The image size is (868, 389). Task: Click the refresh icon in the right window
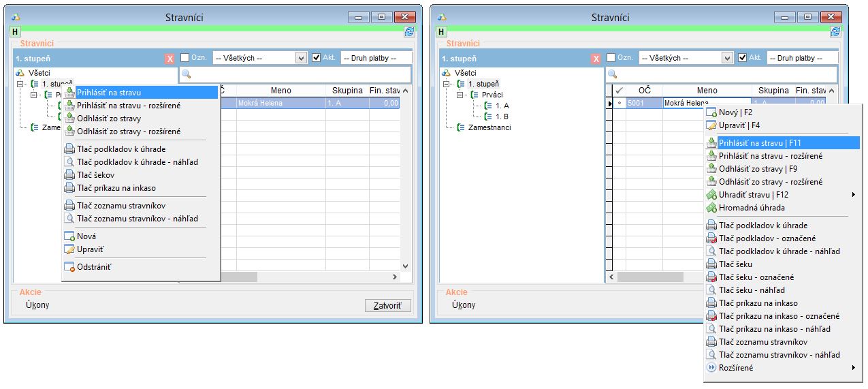coord(835,32)
